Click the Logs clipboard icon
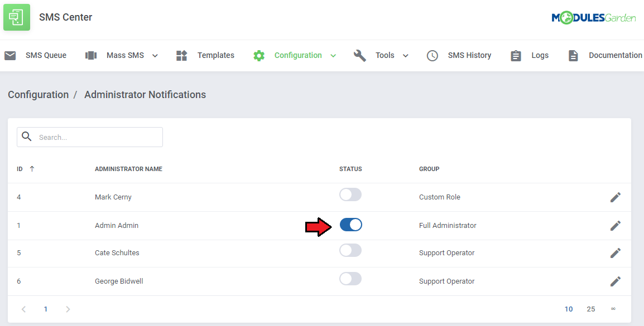The height and width of the screenshot is (326, 644). click(x=516, y=55)
